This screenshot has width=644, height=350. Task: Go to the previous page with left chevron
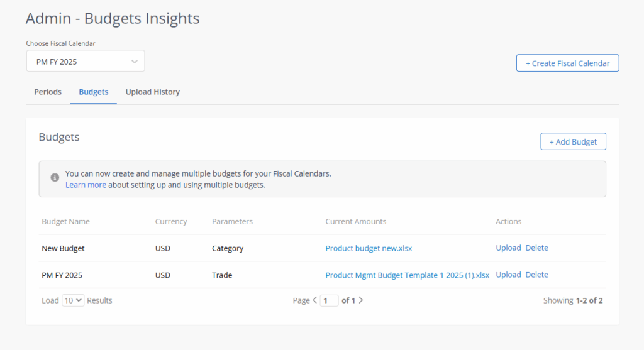pyautogui.click(x=315, y=300)
